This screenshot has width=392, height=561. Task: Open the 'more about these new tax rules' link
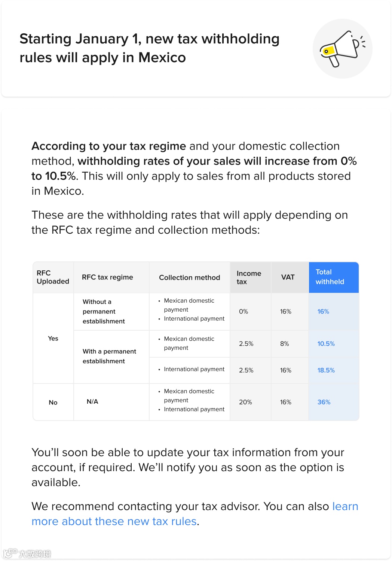point(114,521)
